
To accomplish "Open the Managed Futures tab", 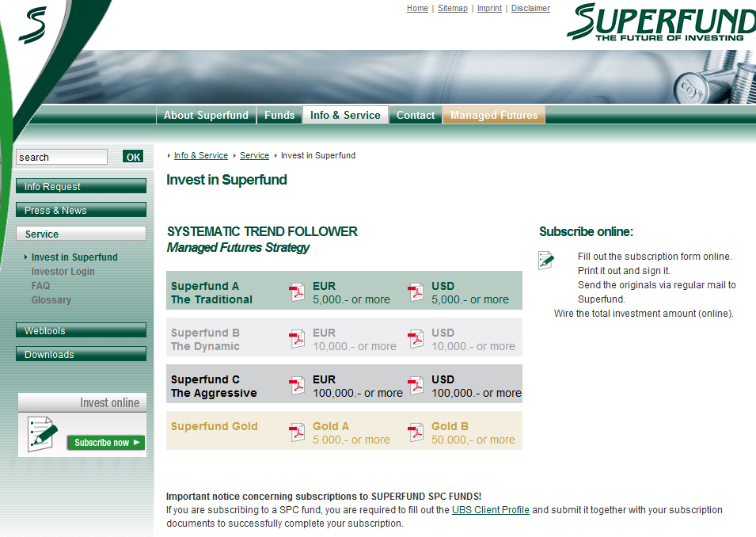I will click(494, 116).
